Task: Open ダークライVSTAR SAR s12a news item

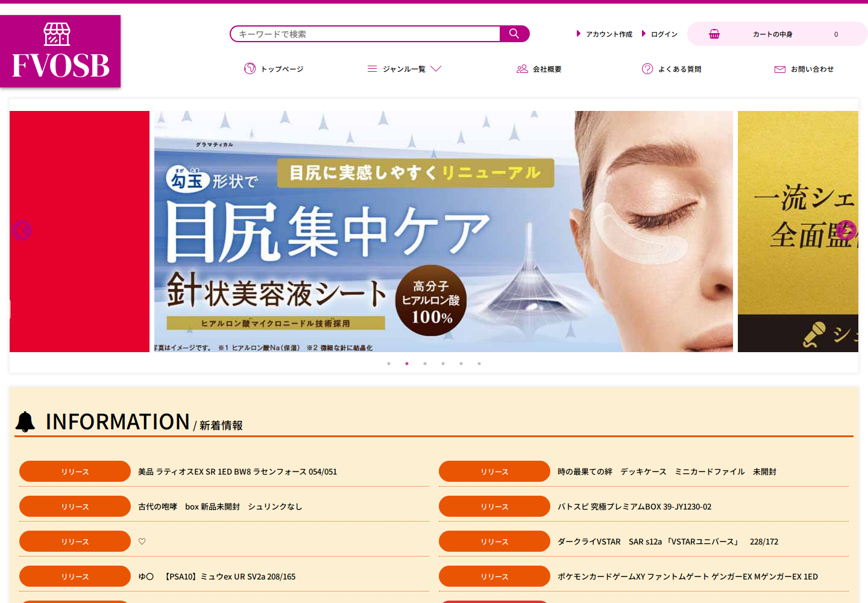Action: pos(668,541)
